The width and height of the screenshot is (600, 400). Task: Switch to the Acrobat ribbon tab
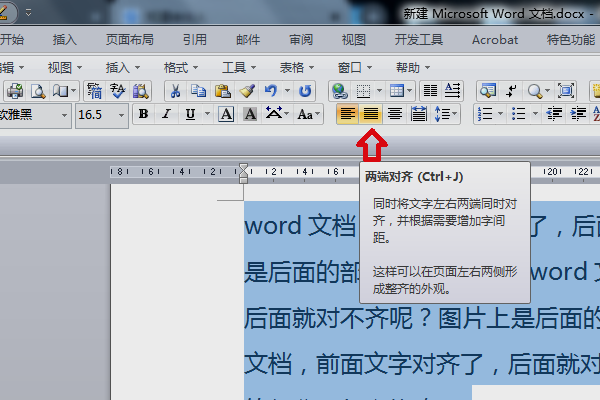point(495,39)
